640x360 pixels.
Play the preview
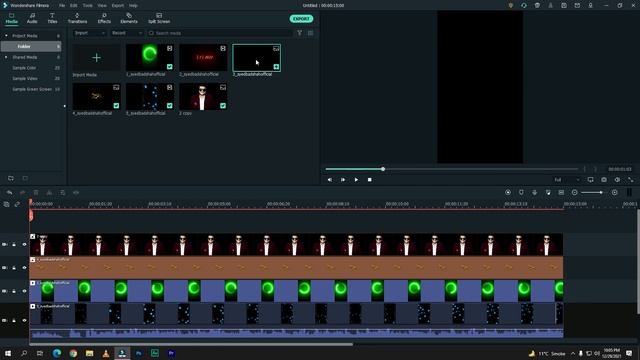pyautogui.click(x=356, y=180)
